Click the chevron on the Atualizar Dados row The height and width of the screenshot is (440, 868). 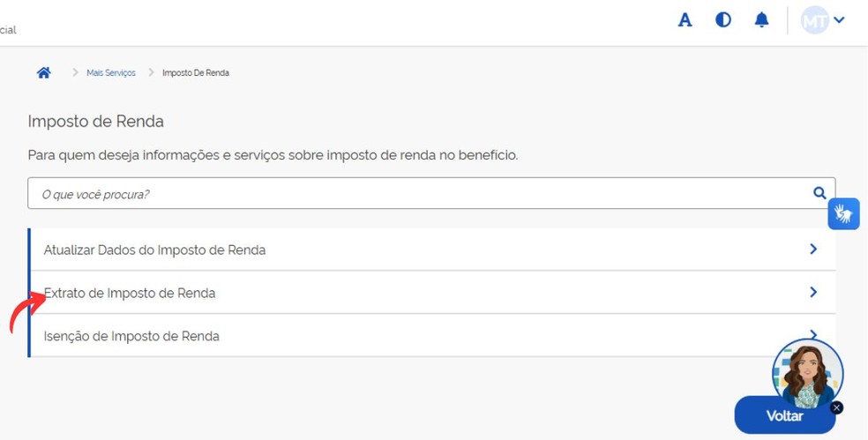click(x=813, y=250)
